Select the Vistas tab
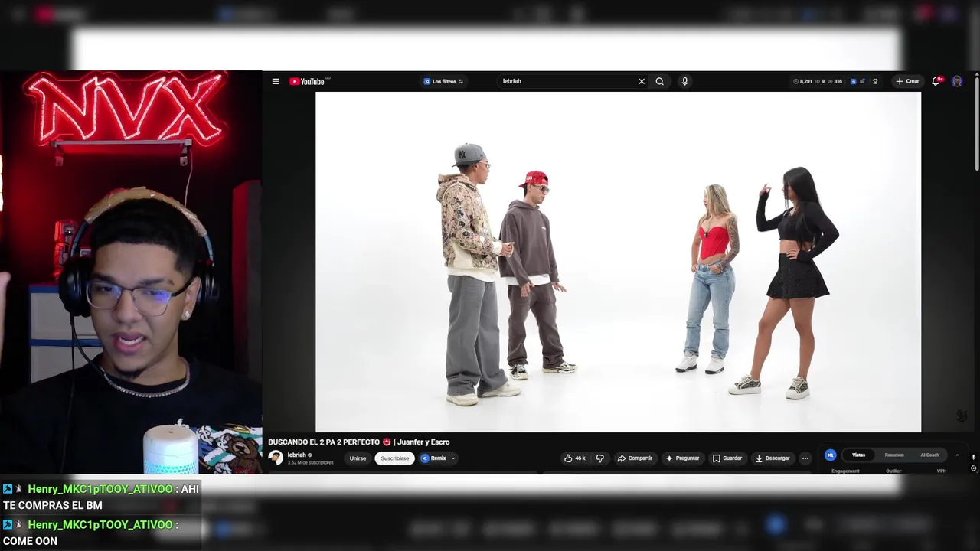Image resolution: width=980 pixels, height=551 pixels. coord(859,455)
